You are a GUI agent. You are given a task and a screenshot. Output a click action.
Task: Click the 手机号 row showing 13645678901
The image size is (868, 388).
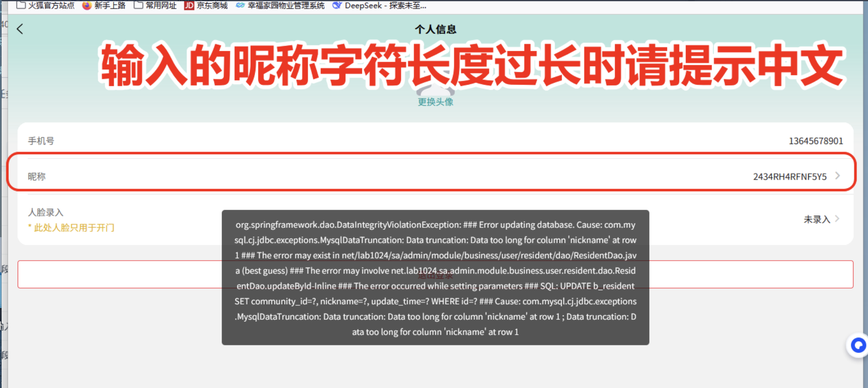(436, 141)
